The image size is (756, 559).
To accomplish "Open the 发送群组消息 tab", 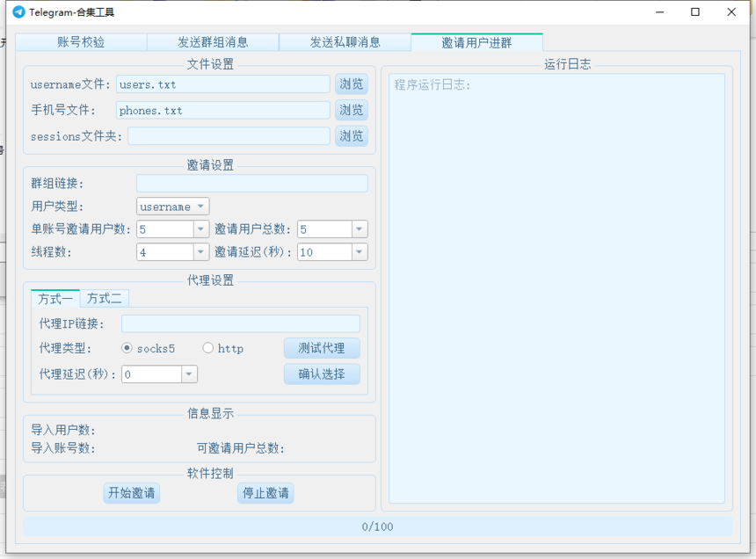I will click(213, 42).
